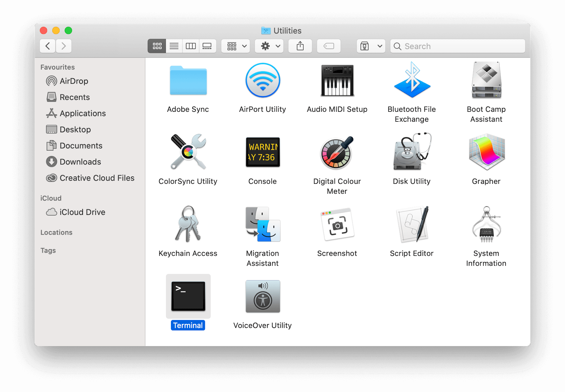Select the Screenshot app icon
This screenshot has width=565, height=392.
pyautogui.click(x=337, y=224)
